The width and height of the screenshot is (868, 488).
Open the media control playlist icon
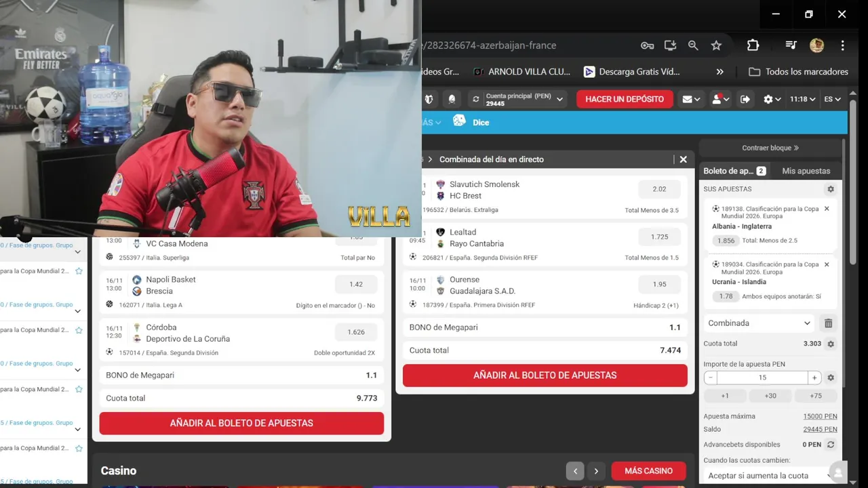click(x=791, y=45)
